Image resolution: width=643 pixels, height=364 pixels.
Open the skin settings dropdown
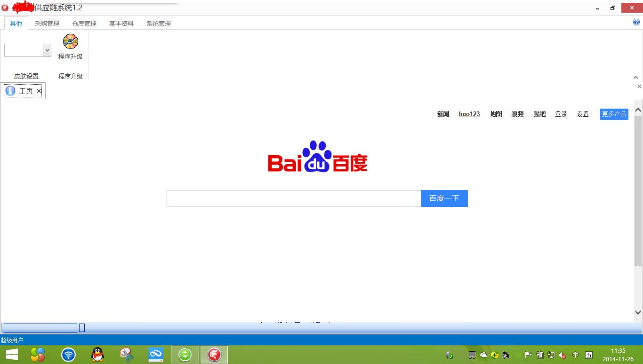pos(47,50)
